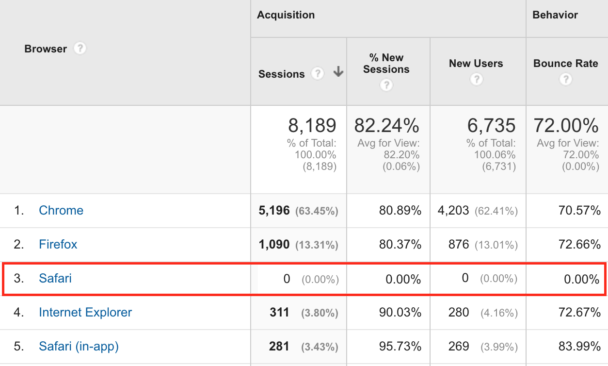Sort by New Users column header
The width and height of the screenshot is (608, 366).
476,63
